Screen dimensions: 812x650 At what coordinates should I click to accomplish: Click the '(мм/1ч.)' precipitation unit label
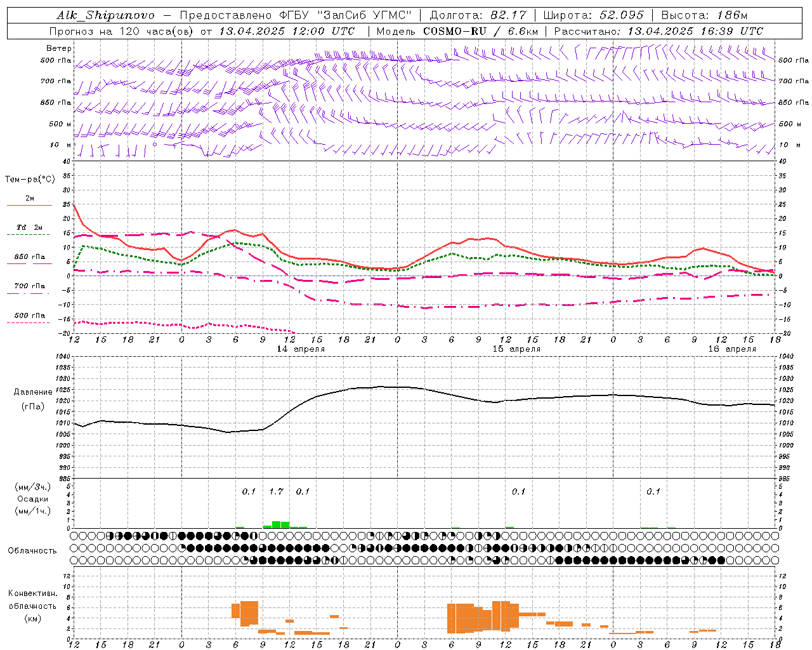[x=32, y=511]
